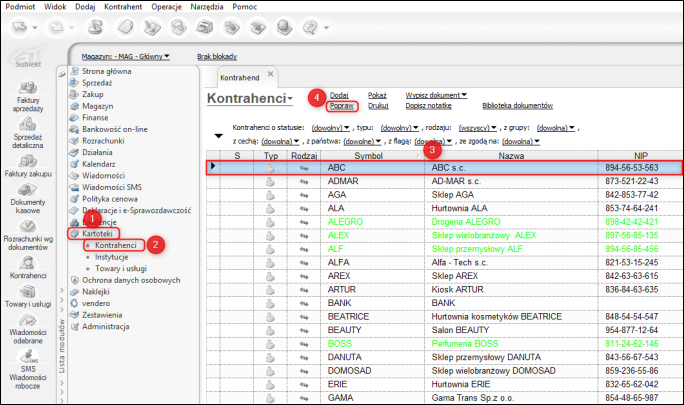This screenshot has width=684, height=405.
Task: Open Wiadomości odebrane sidebar shortcut
Action: pos(27,329)
